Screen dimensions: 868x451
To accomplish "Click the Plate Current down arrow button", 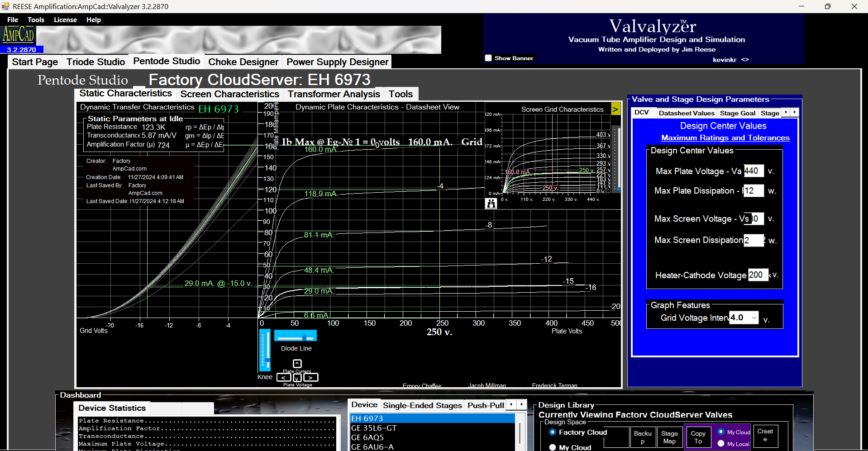I will [x=297, y=378].
